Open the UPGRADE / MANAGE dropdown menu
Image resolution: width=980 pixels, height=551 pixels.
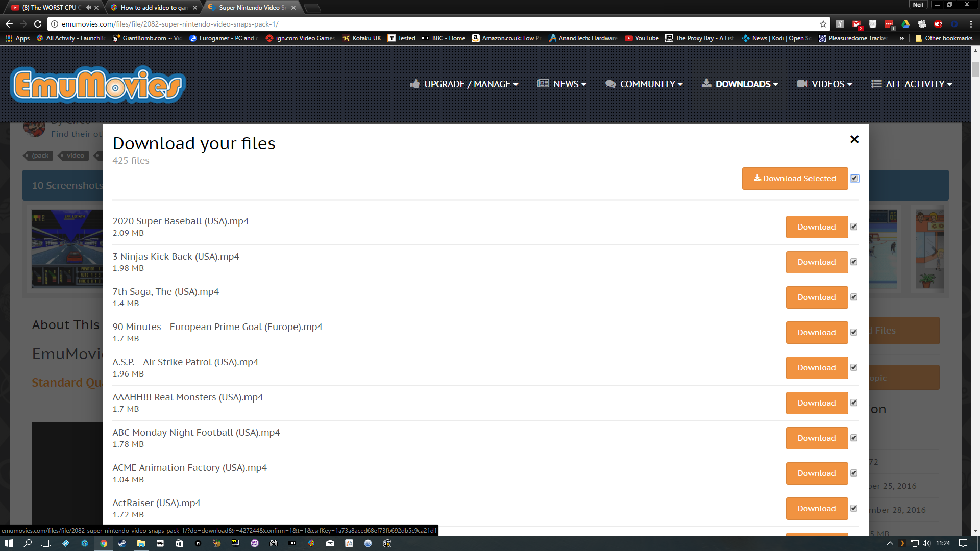[x=464, y=84]
